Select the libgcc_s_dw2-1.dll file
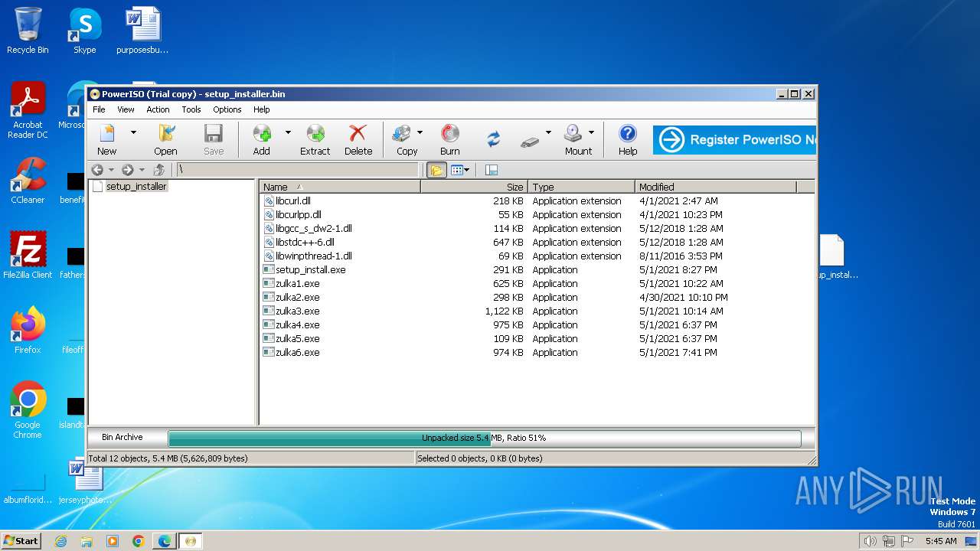Image resolution: width=980 pixels, height=551 pixels. [x=314, y=228]
